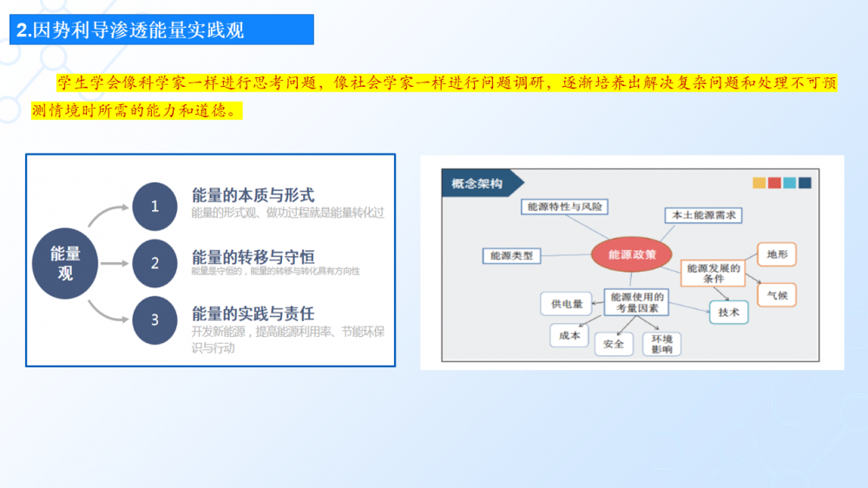Select the 能源类型 box

(511, 256)
